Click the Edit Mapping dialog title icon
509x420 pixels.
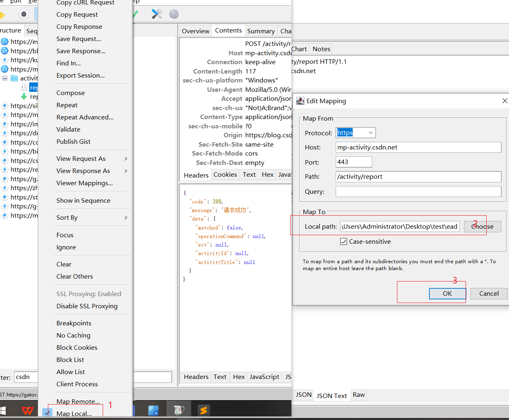tap(300, 101)
